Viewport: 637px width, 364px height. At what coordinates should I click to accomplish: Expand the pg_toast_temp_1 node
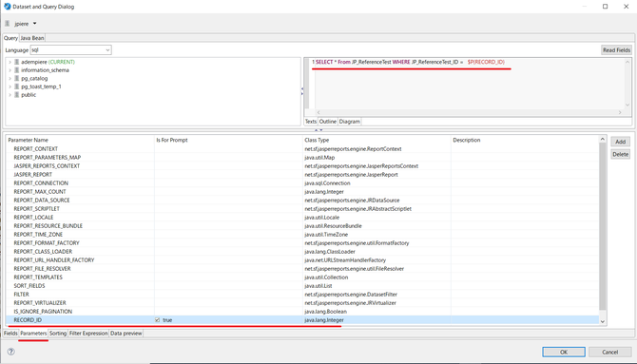click(x=10, y=86)
